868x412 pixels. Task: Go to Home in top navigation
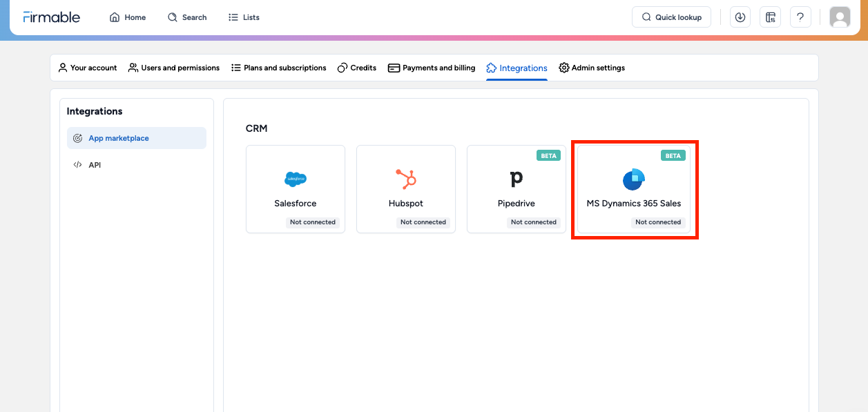pos(128,17)
